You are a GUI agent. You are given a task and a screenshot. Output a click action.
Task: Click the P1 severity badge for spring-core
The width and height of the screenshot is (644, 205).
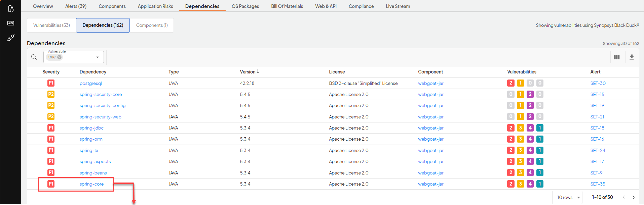51,184
